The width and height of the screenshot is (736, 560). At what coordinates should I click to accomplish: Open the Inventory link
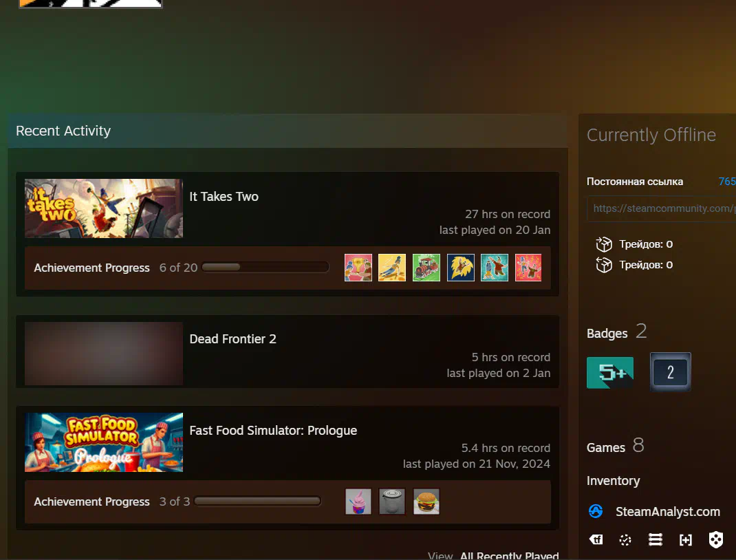click(x=613, y=481)
